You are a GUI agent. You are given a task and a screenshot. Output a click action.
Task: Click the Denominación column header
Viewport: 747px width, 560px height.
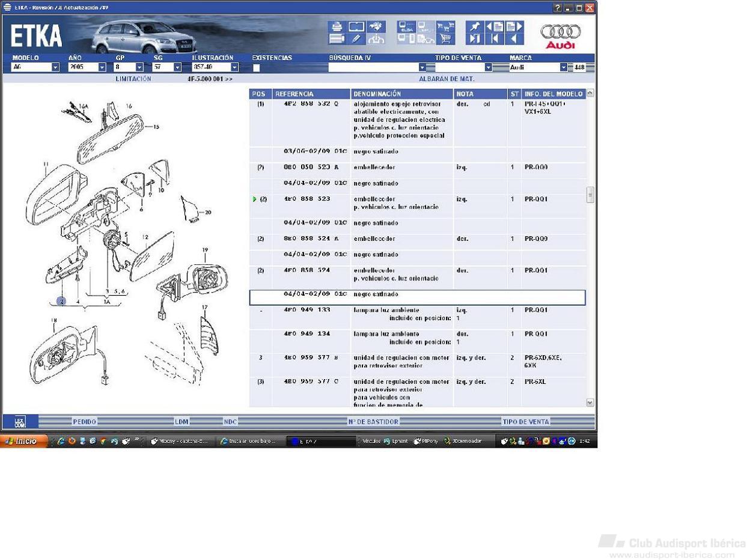click(402, 94)
